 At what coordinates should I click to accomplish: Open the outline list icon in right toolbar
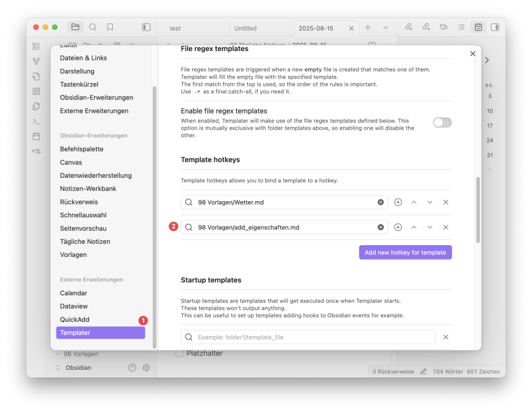tap(461, 27)
